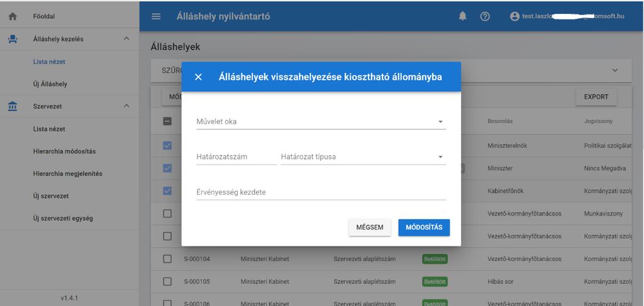Viewport: 644px width, 306px height.
Task: Check the S-000106 row checkbox
Action: point(167,303)
